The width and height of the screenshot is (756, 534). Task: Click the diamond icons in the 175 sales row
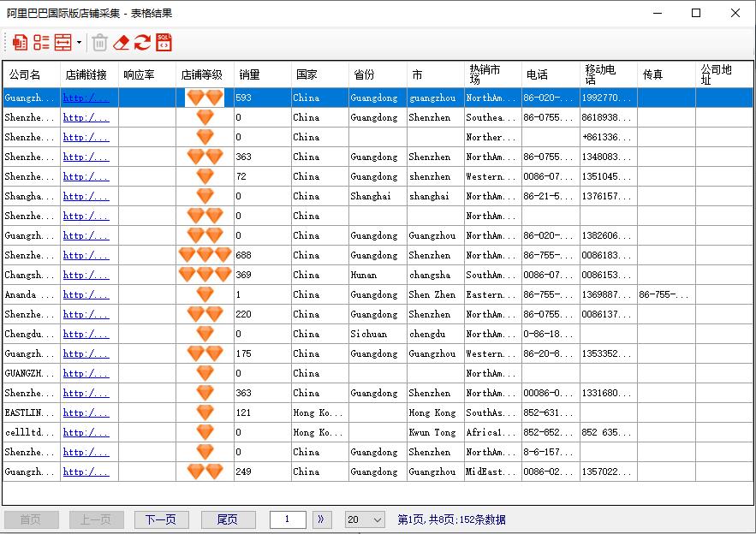[205, 353]
